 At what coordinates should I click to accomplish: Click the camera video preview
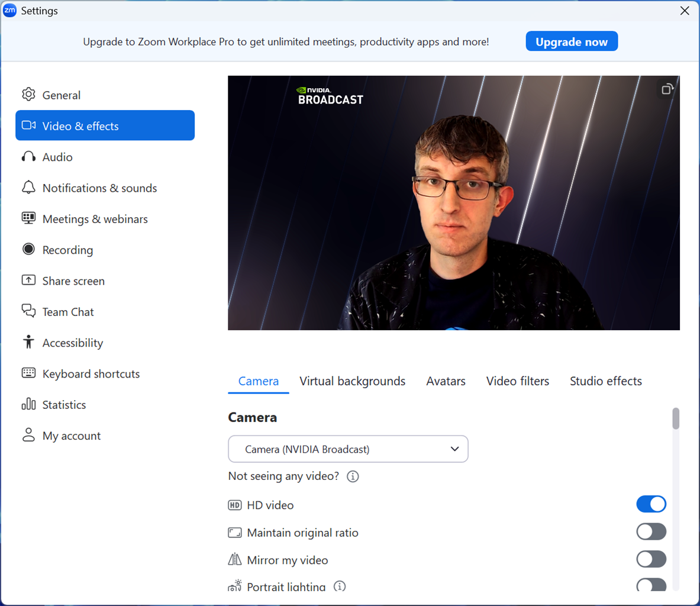[x=453, y=202]
